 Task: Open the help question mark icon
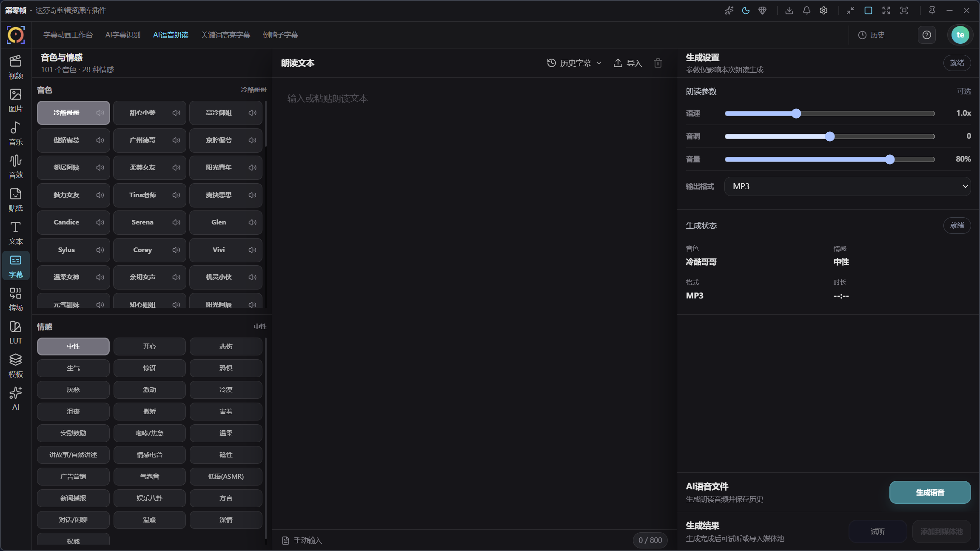[x=927, y=35]
